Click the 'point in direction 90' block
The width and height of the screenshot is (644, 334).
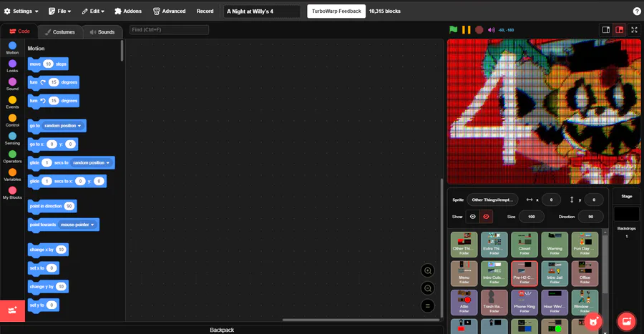pos(52,206)
